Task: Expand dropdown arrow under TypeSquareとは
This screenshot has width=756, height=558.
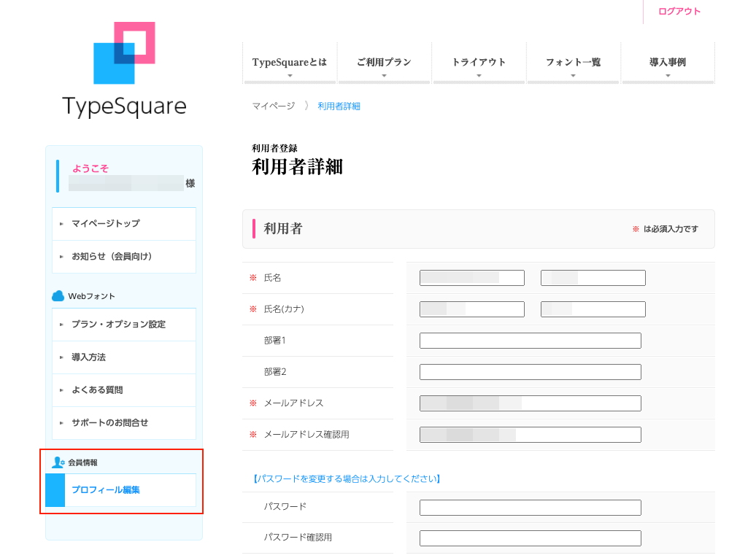Action: pos(290,76)
